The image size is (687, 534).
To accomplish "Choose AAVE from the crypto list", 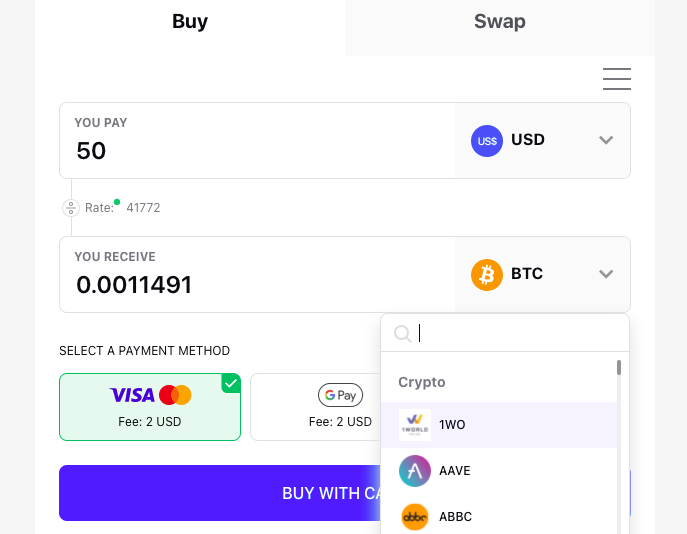I will tap(455, 471).
